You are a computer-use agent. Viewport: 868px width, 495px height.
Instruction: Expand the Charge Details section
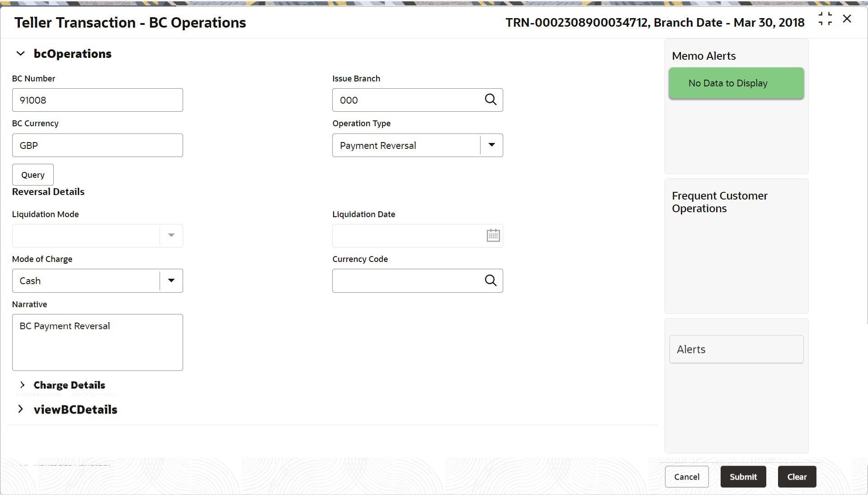(22, 385)
